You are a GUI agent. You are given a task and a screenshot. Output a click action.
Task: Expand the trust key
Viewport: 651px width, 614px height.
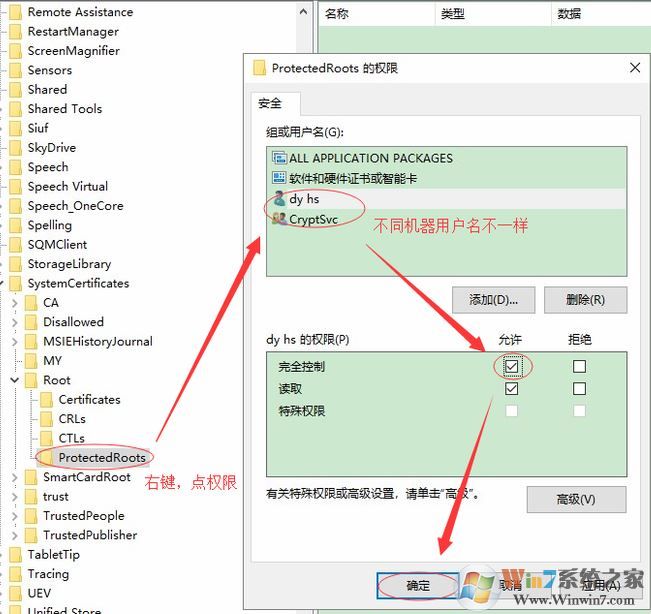pos(15,497)
